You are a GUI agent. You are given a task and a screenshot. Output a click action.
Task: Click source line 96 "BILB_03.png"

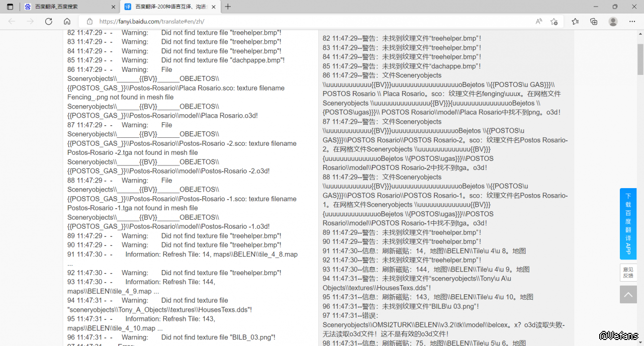171,337
